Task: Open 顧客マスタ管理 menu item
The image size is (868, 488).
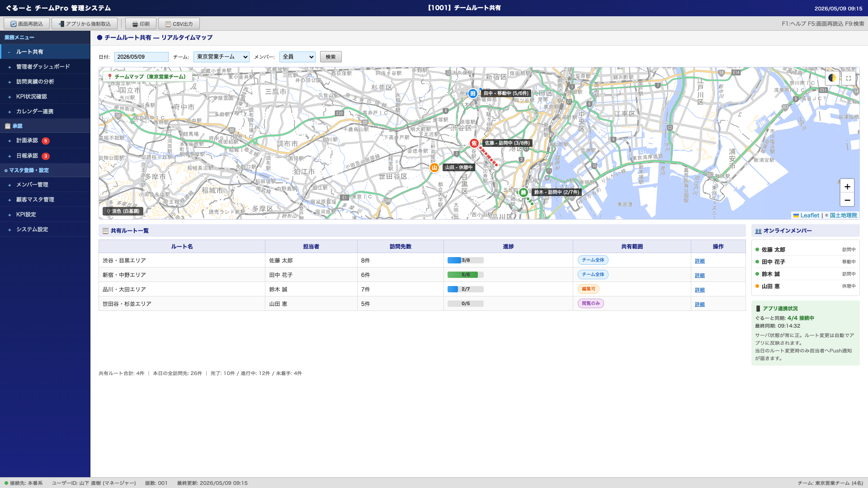Action: 45,200
